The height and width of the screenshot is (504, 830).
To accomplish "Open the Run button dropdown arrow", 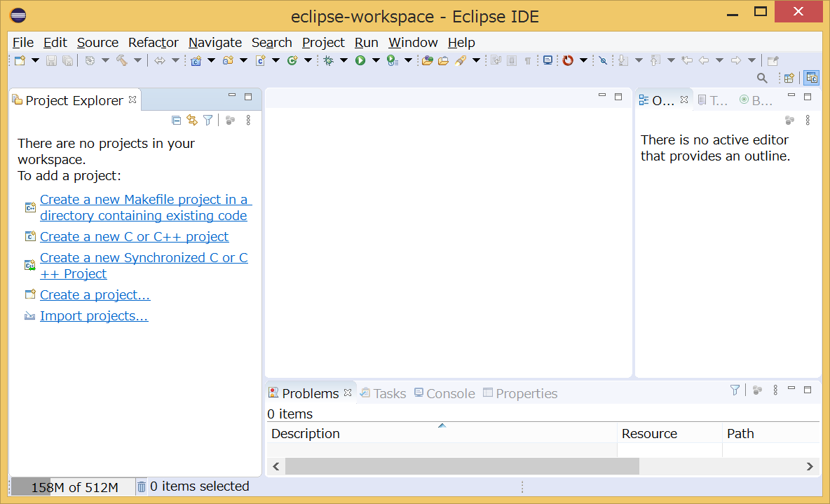I will point(376,60).
